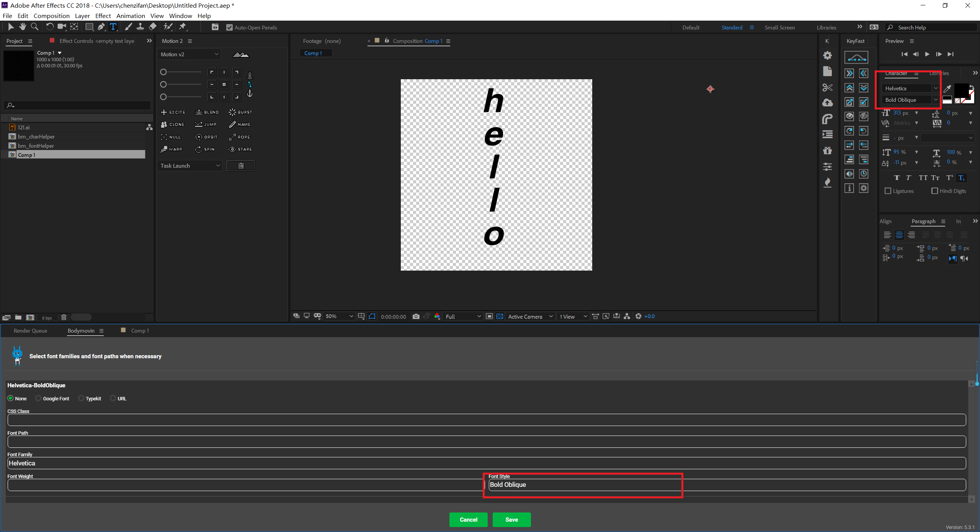
Task: Click the green Cancel button
Action: coord(468,520)
